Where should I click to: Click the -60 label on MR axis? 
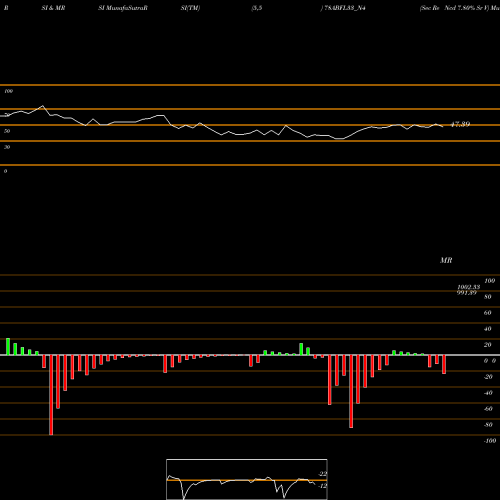tap(488, 409)
